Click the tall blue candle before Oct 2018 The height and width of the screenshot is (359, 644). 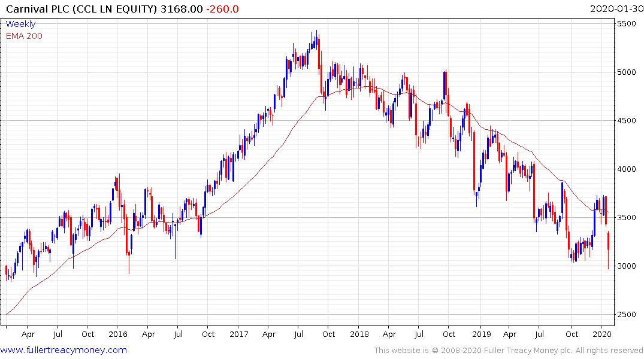(x=445, y=86)
